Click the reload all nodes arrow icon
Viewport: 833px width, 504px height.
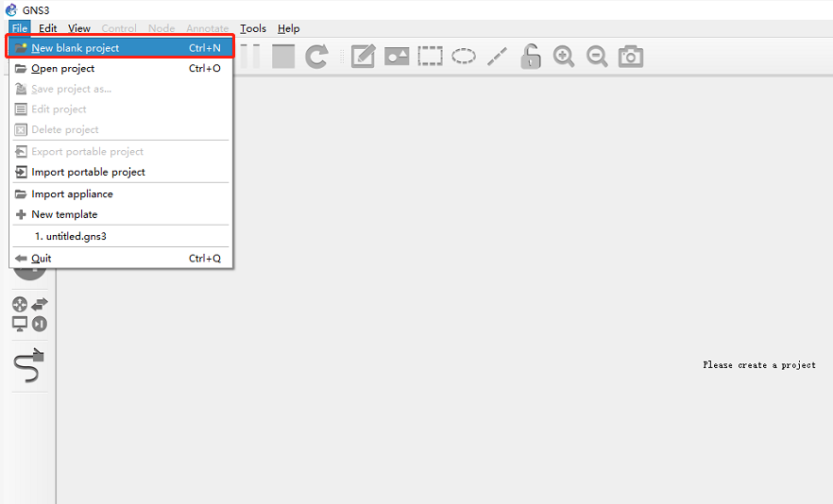(x=316, y=57)
